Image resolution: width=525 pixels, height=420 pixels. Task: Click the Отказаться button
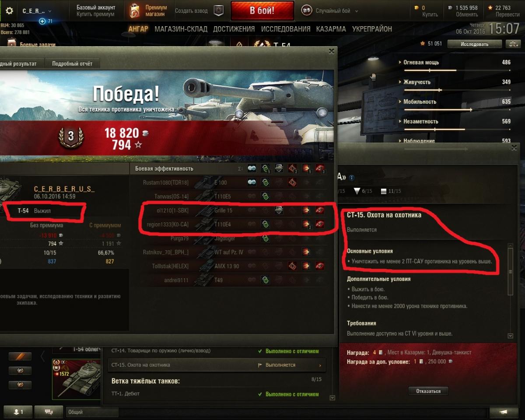click(x=428, y=391)
